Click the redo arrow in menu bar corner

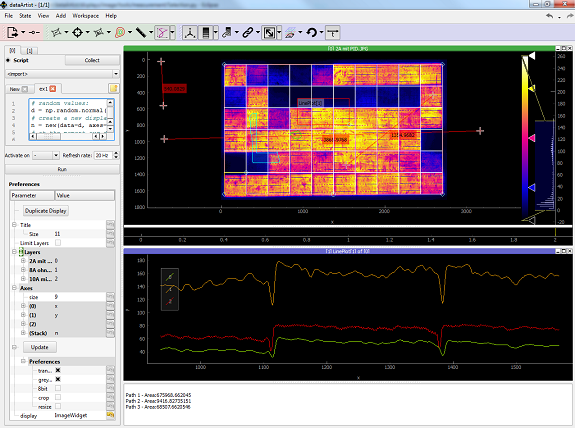569,16
